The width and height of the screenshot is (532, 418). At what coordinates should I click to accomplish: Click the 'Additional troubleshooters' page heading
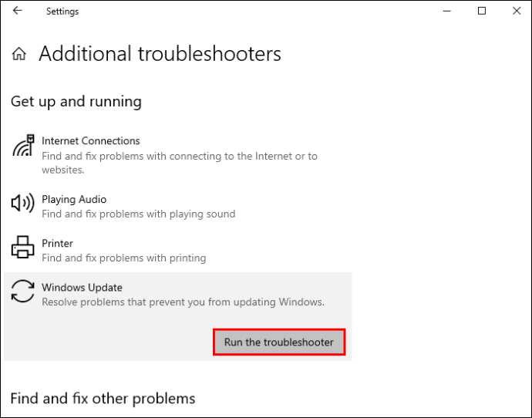(160, 54)
